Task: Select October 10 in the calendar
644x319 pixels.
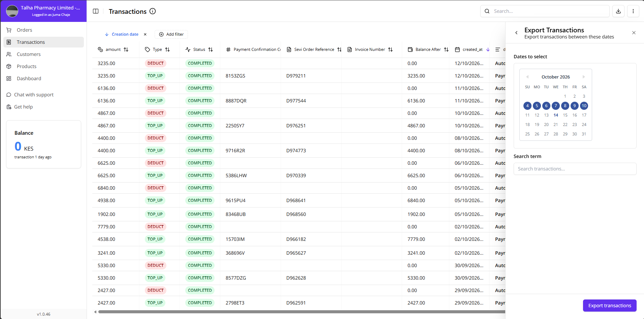Action: [x=584, y=106]
